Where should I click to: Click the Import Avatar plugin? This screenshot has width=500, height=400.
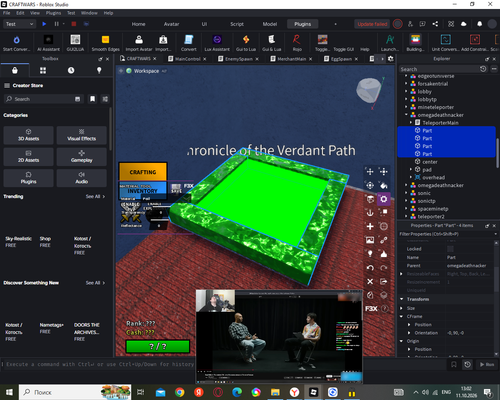point(139,43)
